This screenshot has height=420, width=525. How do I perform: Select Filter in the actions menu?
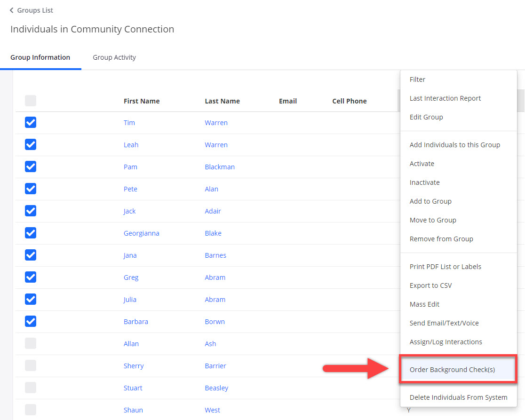(x=417, y=79)
